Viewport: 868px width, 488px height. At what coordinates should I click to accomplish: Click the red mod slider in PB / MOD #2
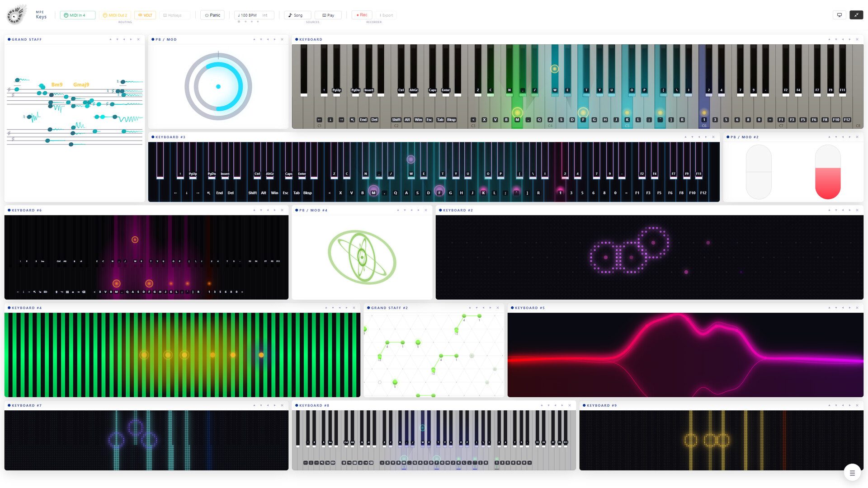(828, 172)
